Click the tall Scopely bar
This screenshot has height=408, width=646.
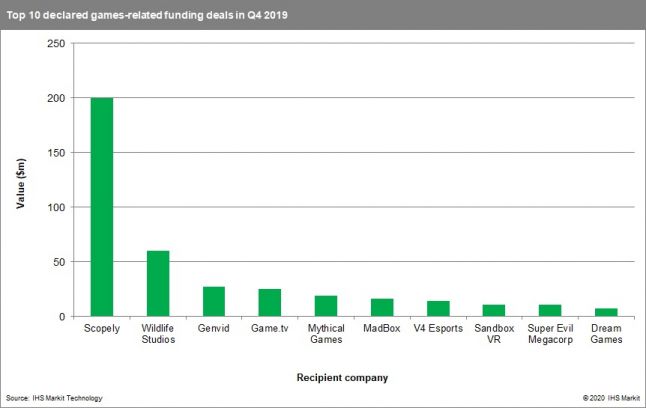101,207
